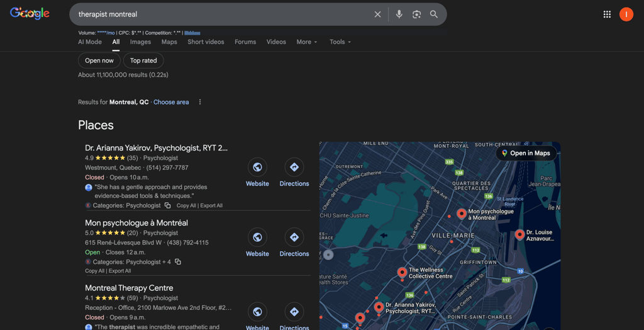
Task: Click the 4.1 star rating with 59 reviews
Action: (111, 298)
